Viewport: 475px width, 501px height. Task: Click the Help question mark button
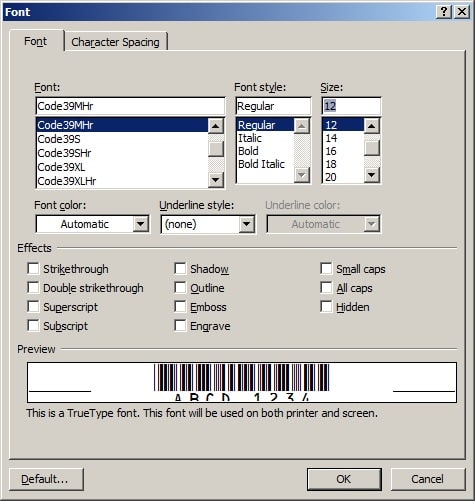tap(444, 12)
